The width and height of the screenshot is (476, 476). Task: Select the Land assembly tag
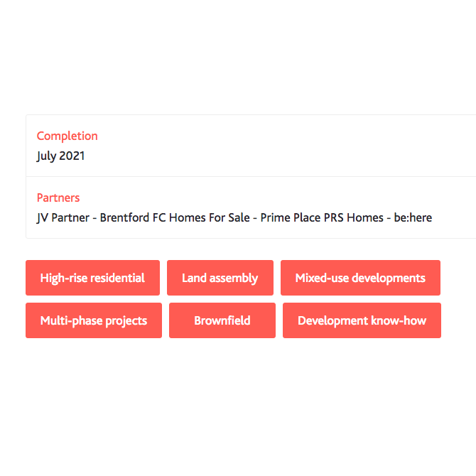click(220, 278)
